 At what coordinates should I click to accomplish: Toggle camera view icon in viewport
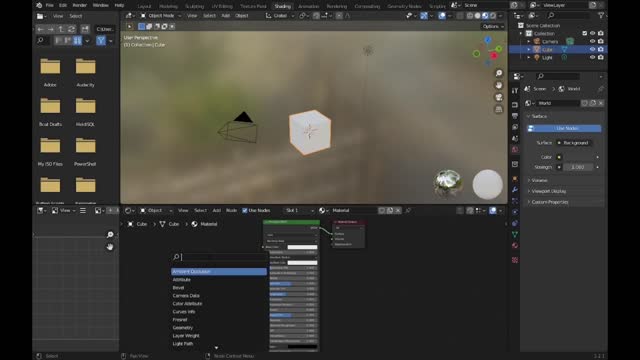[x=499, y=97]
